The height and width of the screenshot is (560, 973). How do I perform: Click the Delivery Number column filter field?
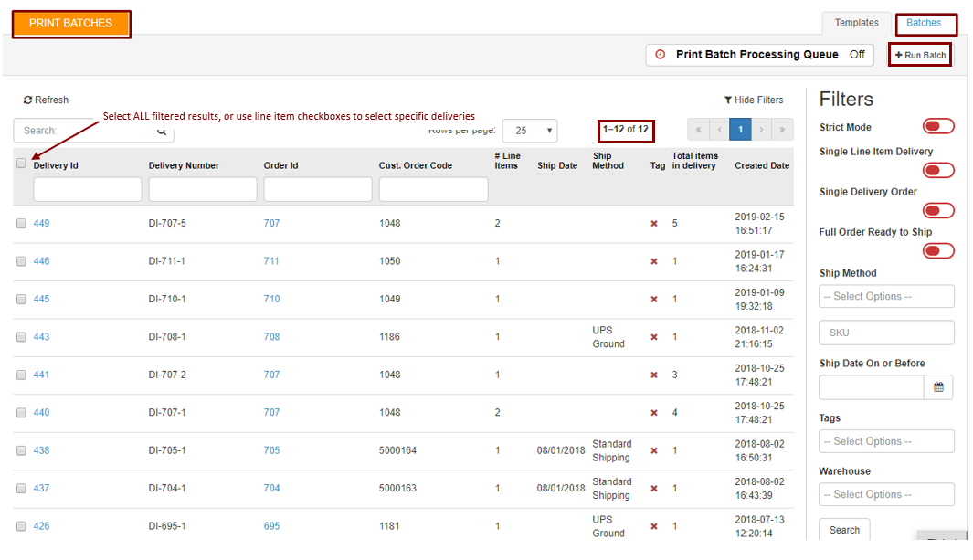click(202, 189)
